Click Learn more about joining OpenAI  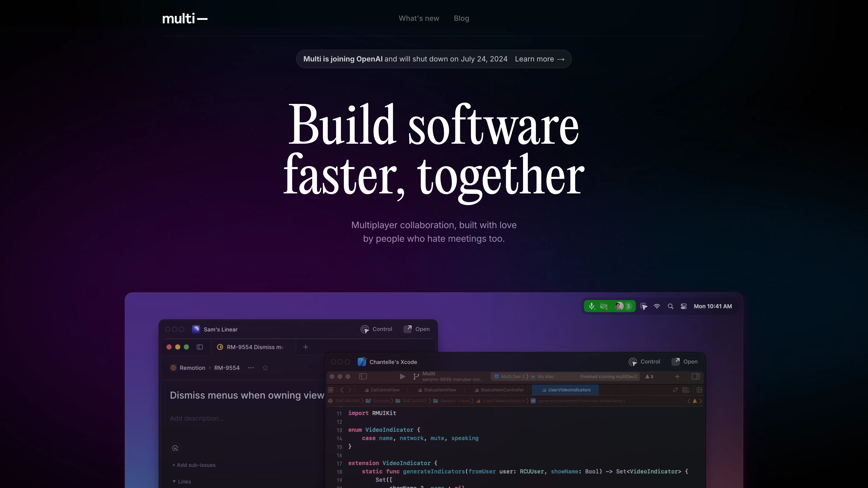pyautogui.click(x=540, y=59)
